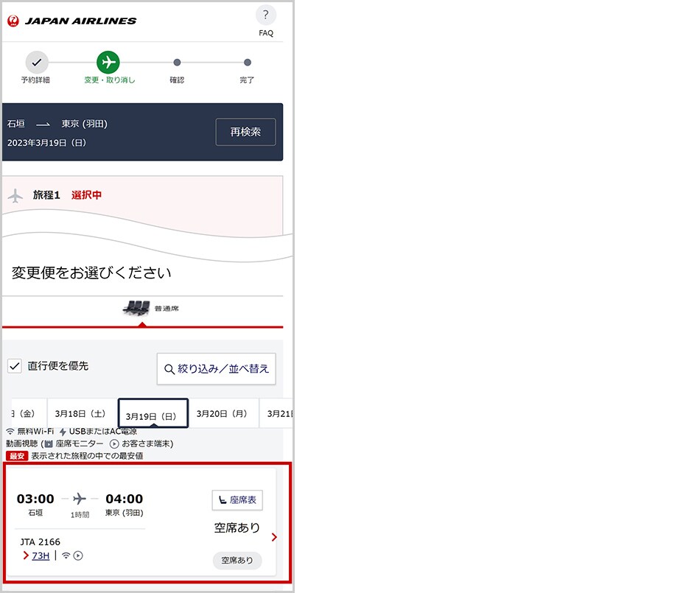The image size is (700, 593).
Task: Click the gray 空席あり availability badge
Action: click(237, 560)
